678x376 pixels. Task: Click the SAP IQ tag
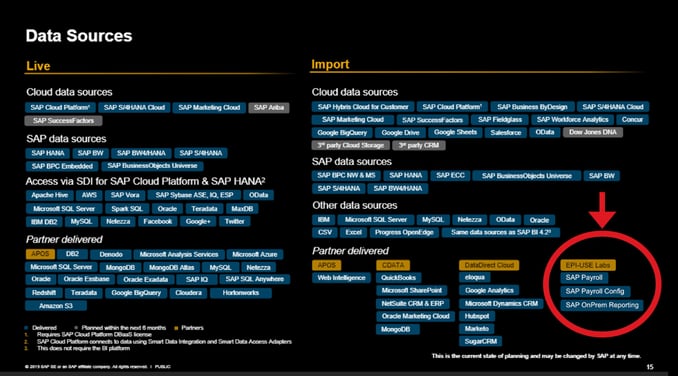[x=197, y=280]
